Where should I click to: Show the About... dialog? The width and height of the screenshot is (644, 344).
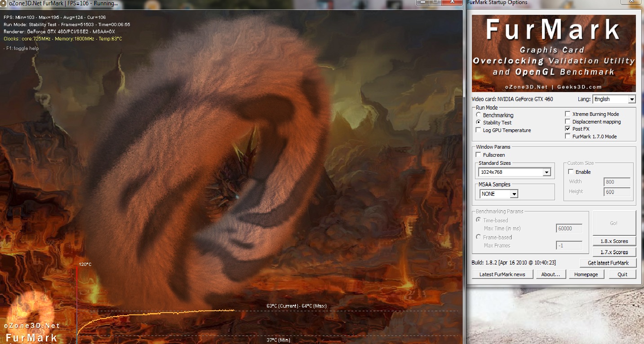point(551,274)
